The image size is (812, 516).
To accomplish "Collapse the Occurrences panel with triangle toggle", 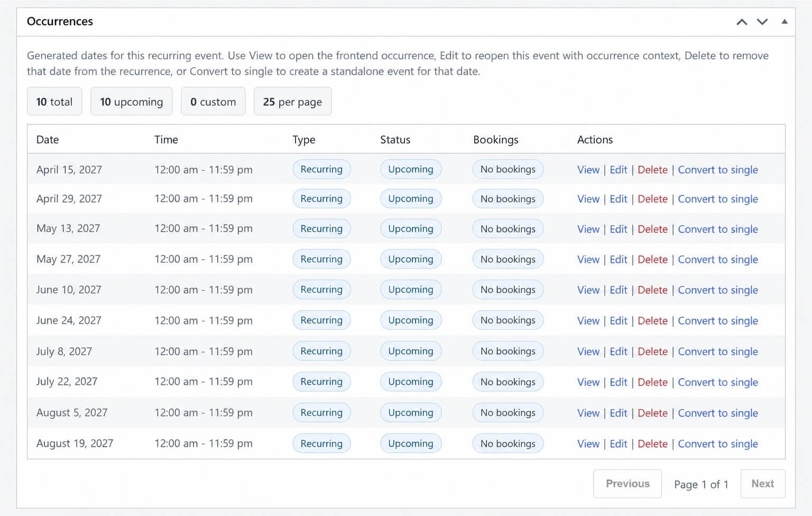I will [x=785, y=22].
